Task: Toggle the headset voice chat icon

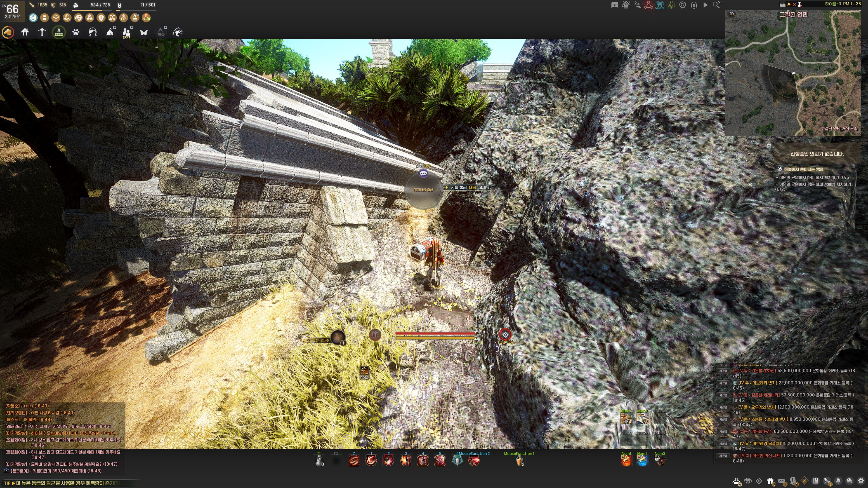Action: pyautogui.click(x=694, y=5)
